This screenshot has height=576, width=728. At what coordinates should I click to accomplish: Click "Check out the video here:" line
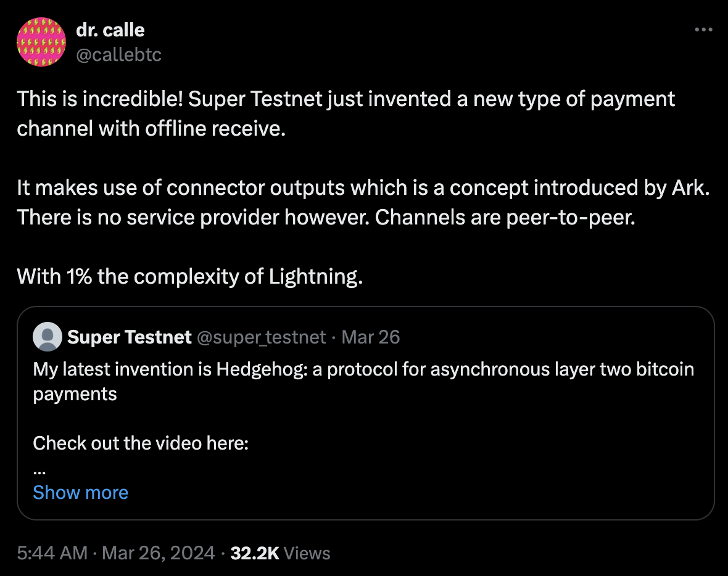141,443
